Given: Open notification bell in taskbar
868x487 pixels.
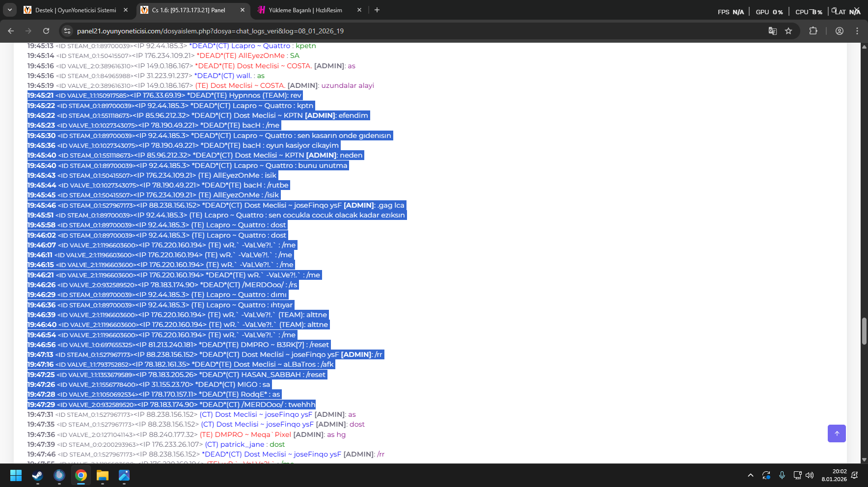Looking at the screenshot, I should 855,475.
